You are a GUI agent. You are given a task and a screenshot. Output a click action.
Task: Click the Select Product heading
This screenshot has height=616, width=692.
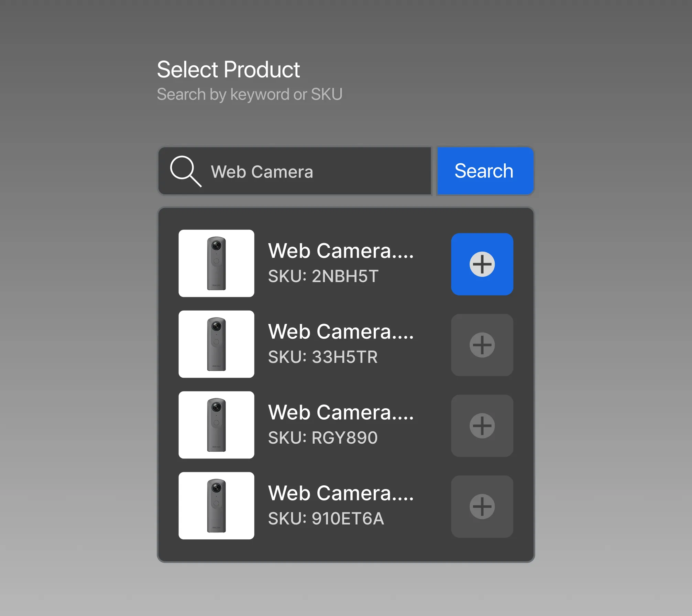[228, 70]
